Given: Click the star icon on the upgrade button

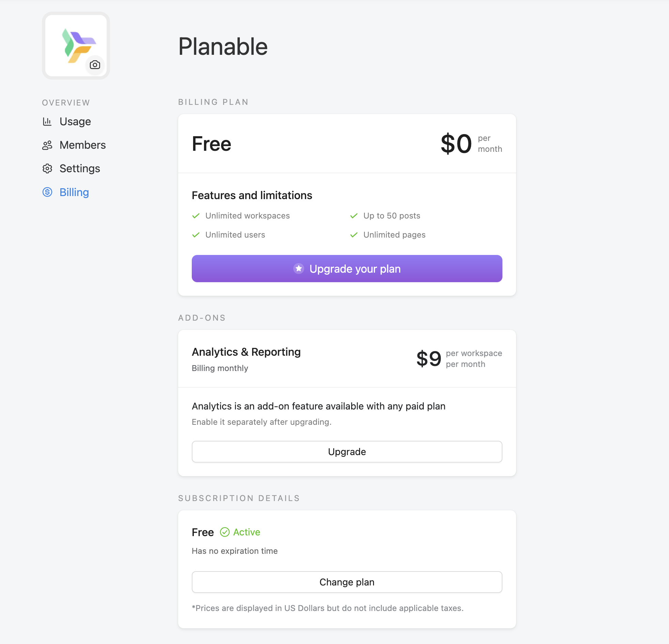Looking at the screenshot, I should 299,269.
